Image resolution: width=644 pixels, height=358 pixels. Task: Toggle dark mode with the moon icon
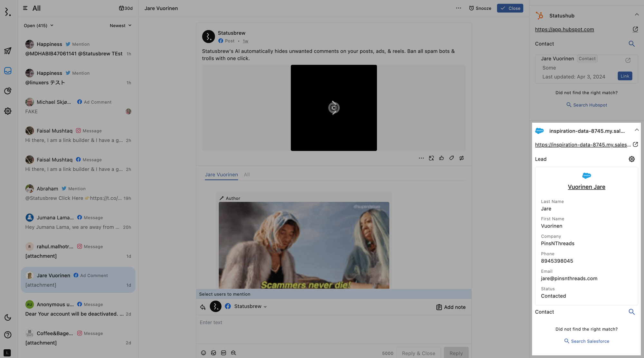(x=8, y=317)
